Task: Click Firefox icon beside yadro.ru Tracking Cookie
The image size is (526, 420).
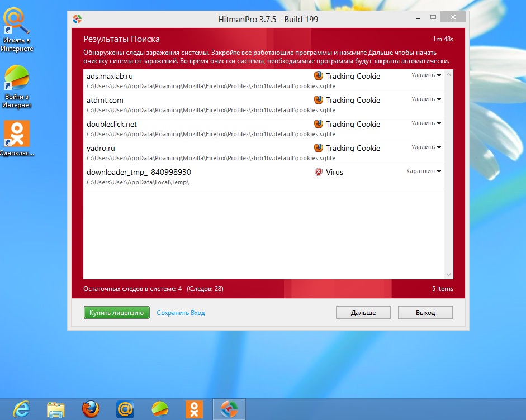Action: (x=319, y=148)
